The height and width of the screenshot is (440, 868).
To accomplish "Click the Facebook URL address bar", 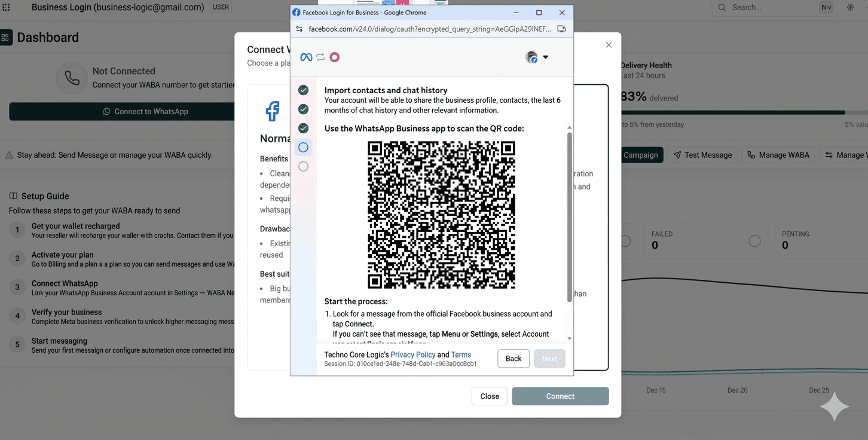I will (x=429, y=29).
